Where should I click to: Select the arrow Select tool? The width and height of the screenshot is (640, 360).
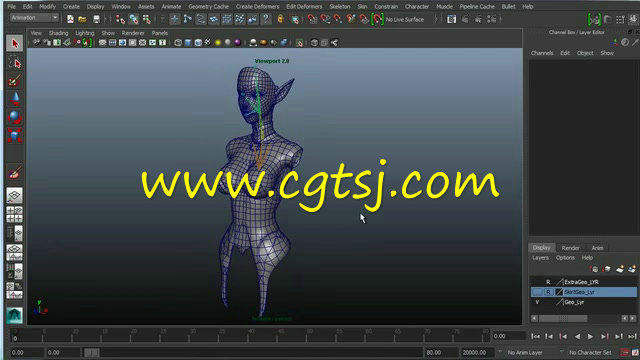click(x=15, y=43)
